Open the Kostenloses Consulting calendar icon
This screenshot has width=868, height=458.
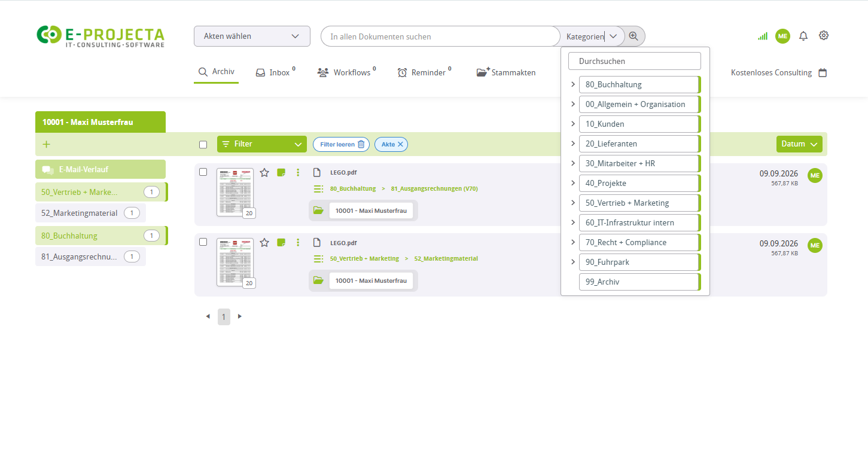[x=823, y=72]
